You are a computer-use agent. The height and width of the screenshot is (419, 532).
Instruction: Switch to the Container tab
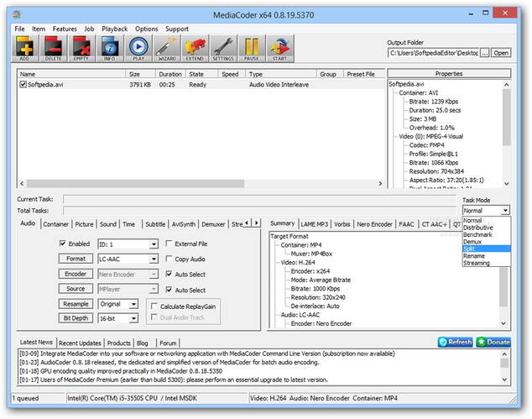click(55, 224)
